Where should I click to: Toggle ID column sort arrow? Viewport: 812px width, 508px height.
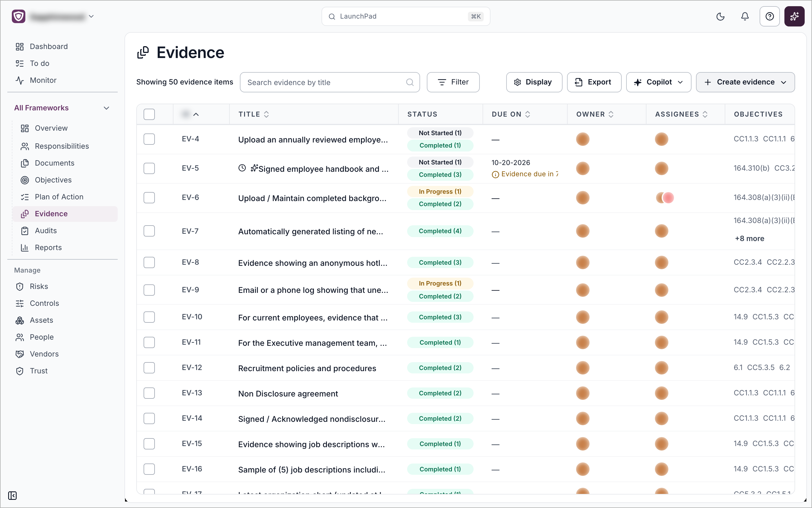click(196, 114)
